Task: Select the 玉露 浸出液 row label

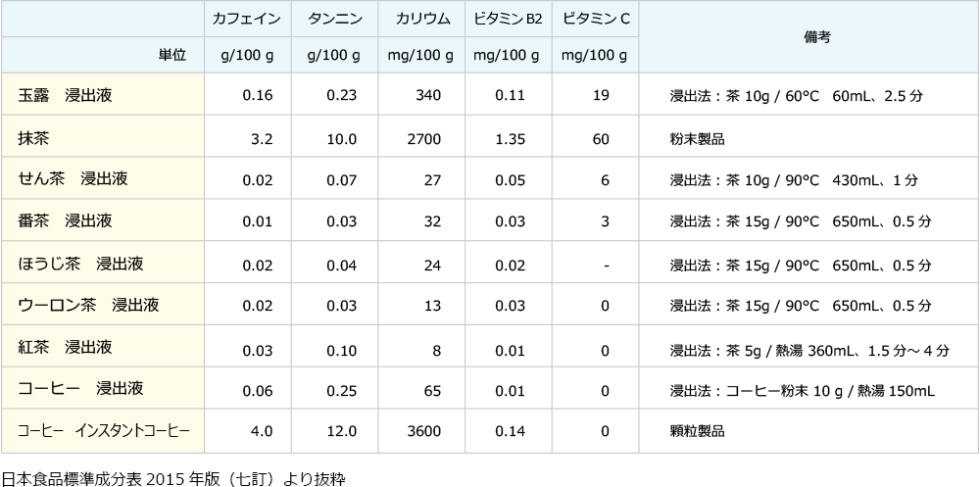Action: point(65,95)
